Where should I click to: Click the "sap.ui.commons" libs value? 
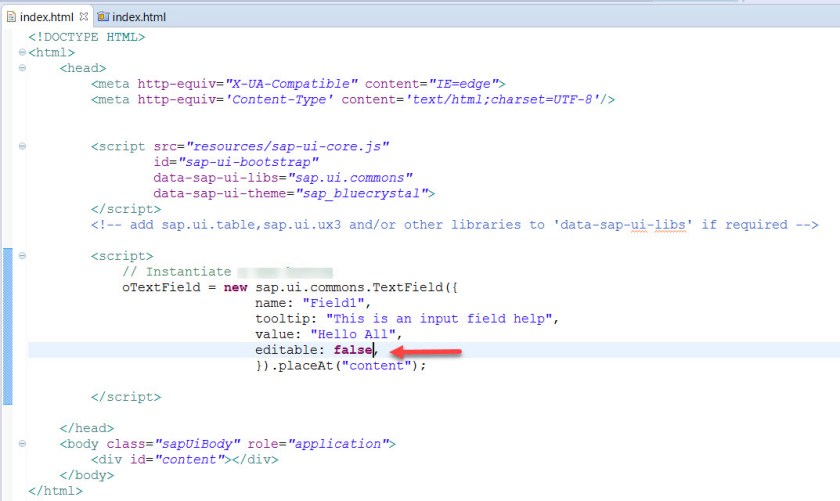coord(350,178)
